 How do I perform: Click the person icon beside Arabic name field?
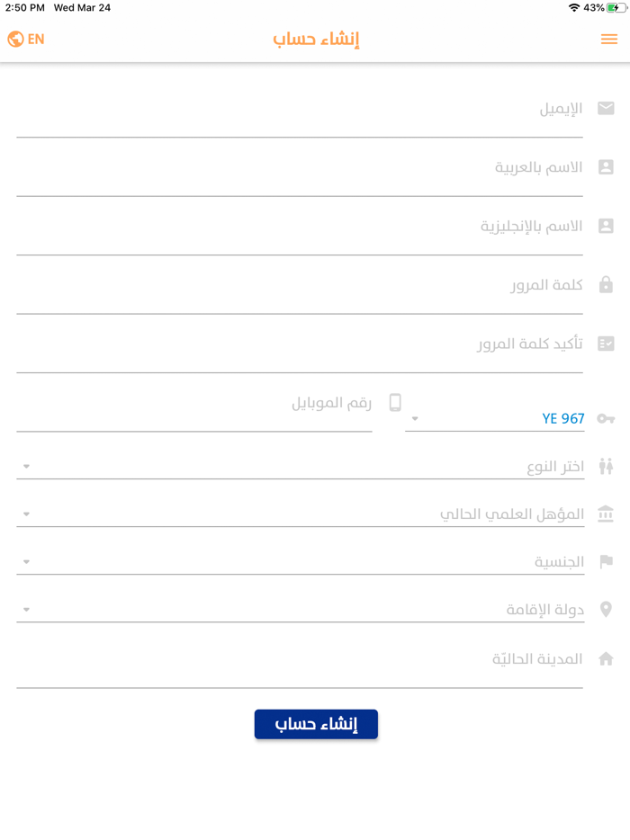click(x=606, y=166)
